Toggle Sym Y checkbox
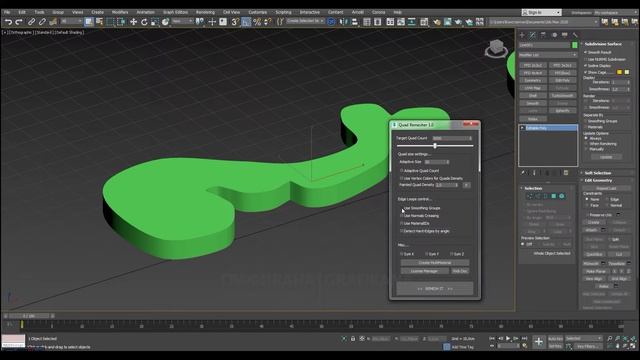Viewport: 640px width, 360px height. tap(427, 254)
